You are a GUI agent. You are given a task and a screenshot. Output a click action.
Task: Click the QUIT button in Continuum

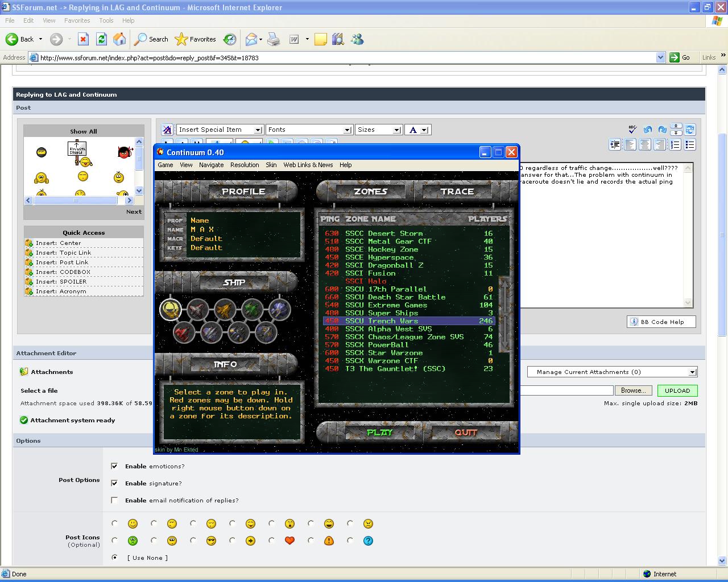click(x=466, y=433)
